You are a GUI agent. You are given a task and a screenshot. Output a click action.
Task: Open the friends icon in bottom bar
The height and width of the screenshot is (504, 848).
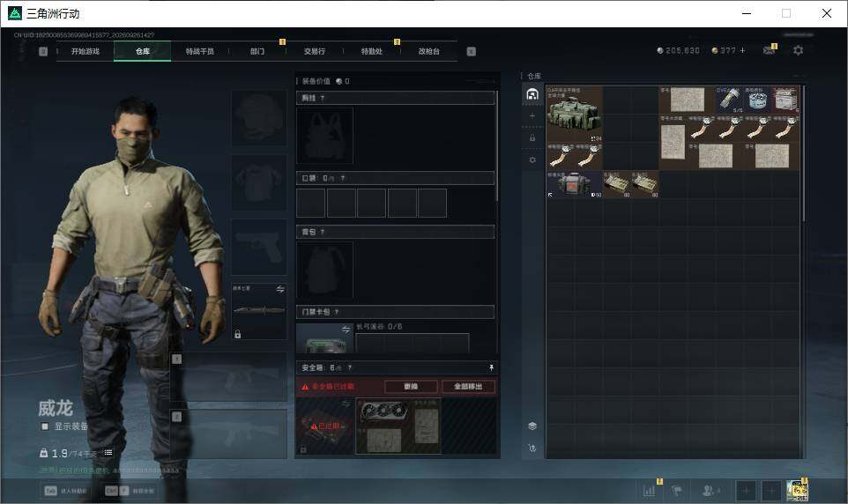[710, 491]
